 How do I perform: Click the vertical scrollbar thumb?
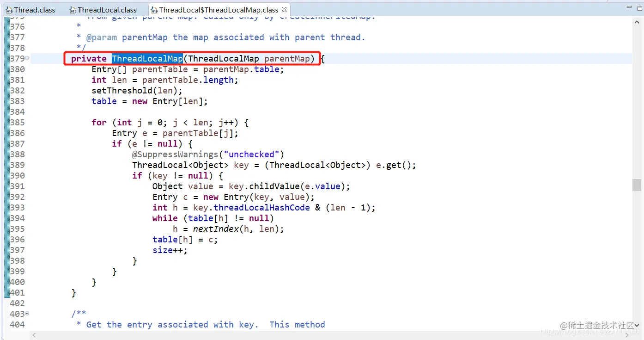point(637,185)
